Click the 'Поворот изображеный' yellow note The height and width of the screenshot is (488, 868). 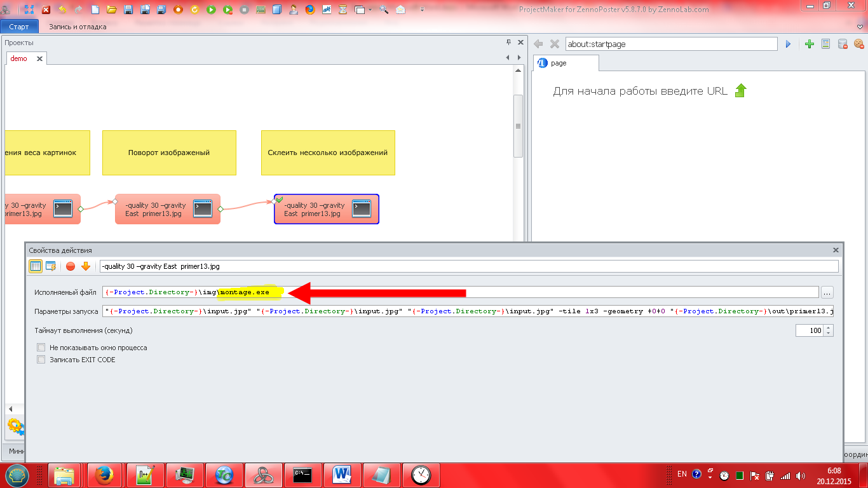pos(169,152)
